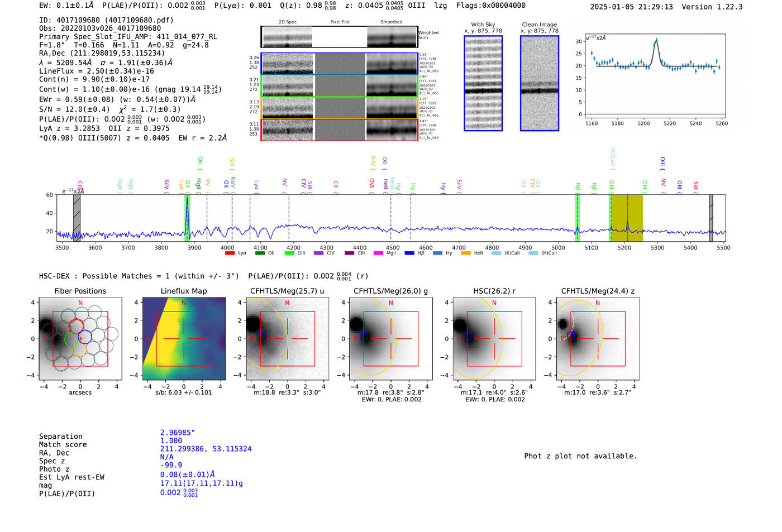Select the red-bordered fiber spectrum row
This screenshot has width=782, height=532.
(x=340, y=130)
